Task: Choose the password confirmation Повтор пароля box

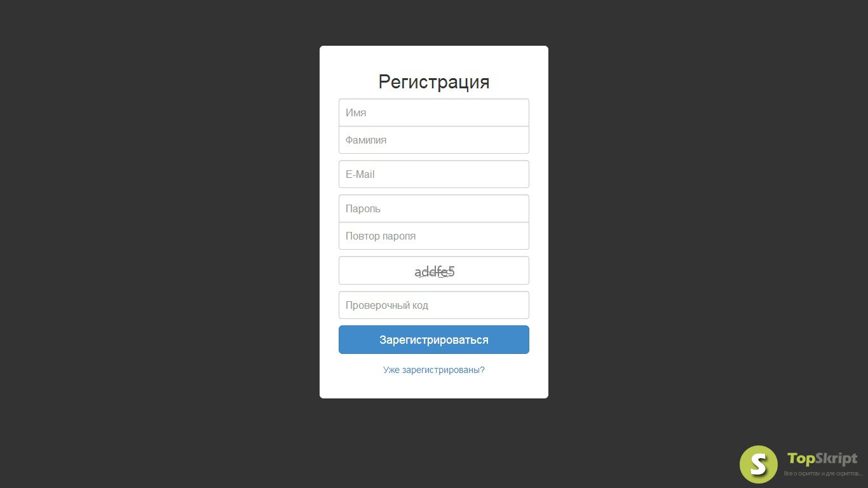Action: [434, 236]
